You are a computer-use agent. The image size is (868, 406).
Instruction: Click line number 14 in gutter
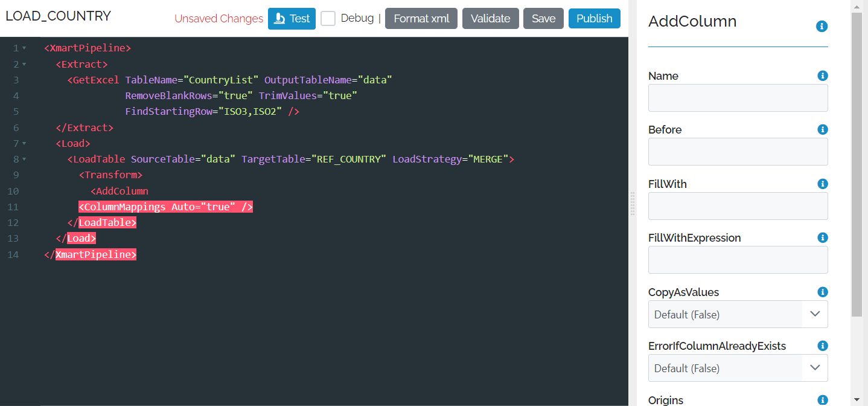point(13,254)
